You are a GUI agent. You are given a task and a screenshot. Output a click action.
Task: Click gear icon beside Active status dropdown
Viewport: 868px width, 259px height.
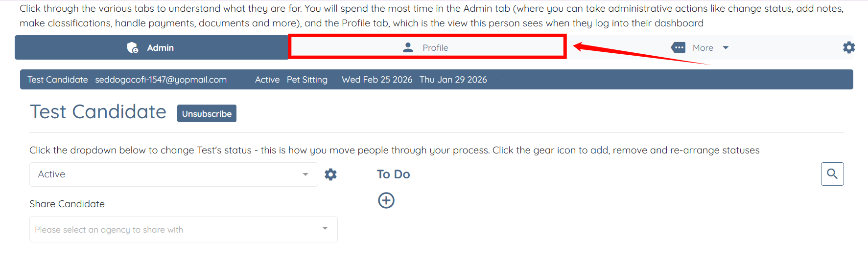pos(330,174)
